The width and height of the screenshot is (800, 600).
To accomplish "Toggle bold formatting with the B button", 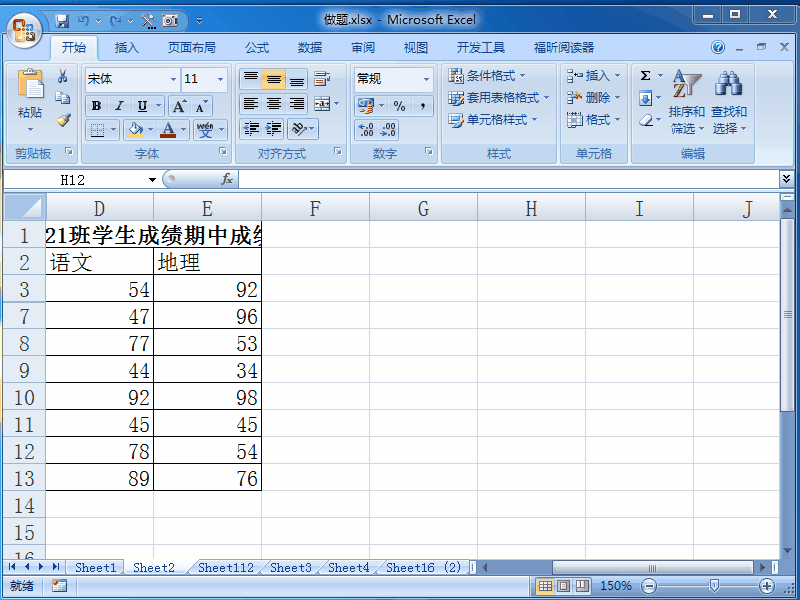I will click(95, 105).
